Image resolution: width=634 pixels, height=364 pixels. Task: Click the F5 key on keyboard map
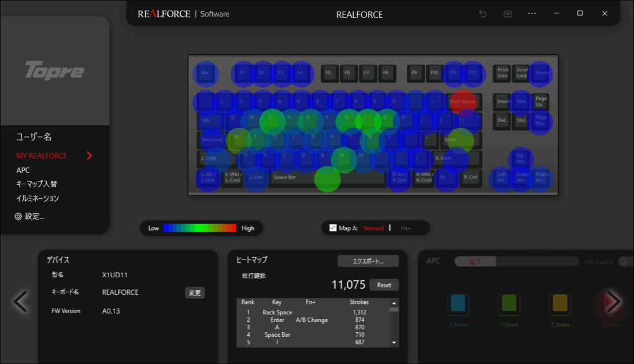coord(329,73)
